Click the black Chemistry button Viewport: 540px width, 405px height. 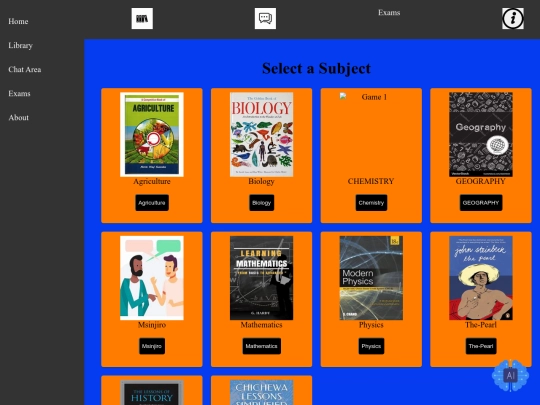[x=371, y=203]
